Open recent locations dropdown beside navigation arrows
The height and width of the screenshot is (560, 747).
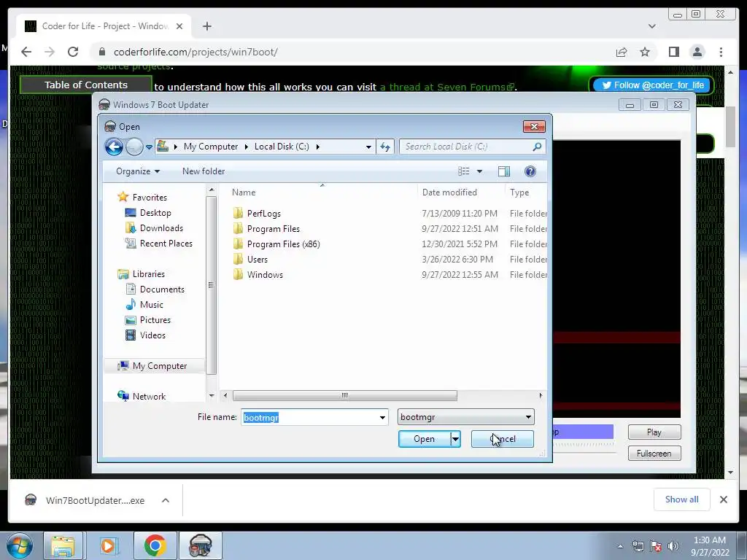tap(149, 147)
